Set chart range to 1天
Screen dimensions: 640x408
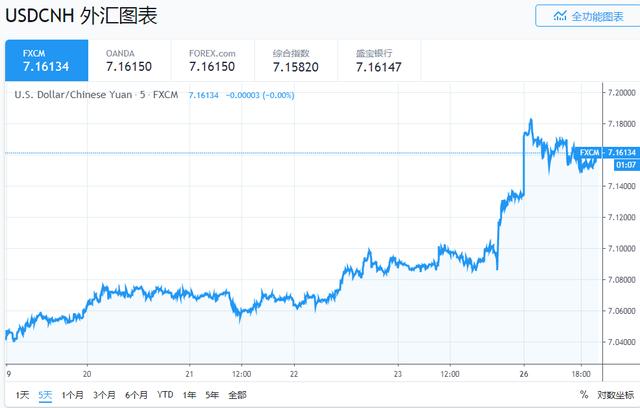pyautogui.click(x=22, y=395)
